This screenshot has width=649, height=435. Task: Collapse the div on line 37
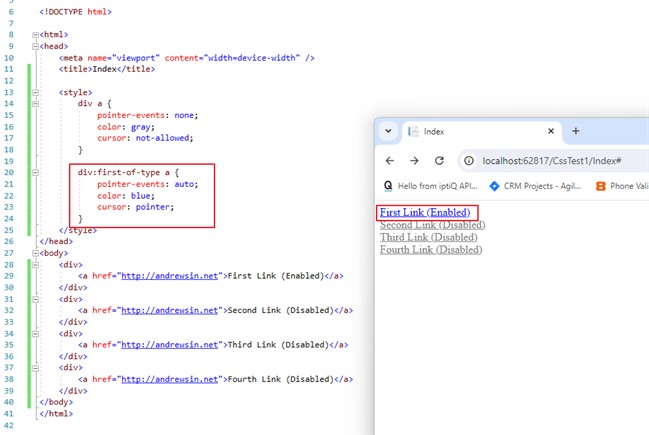coord(36,368)
